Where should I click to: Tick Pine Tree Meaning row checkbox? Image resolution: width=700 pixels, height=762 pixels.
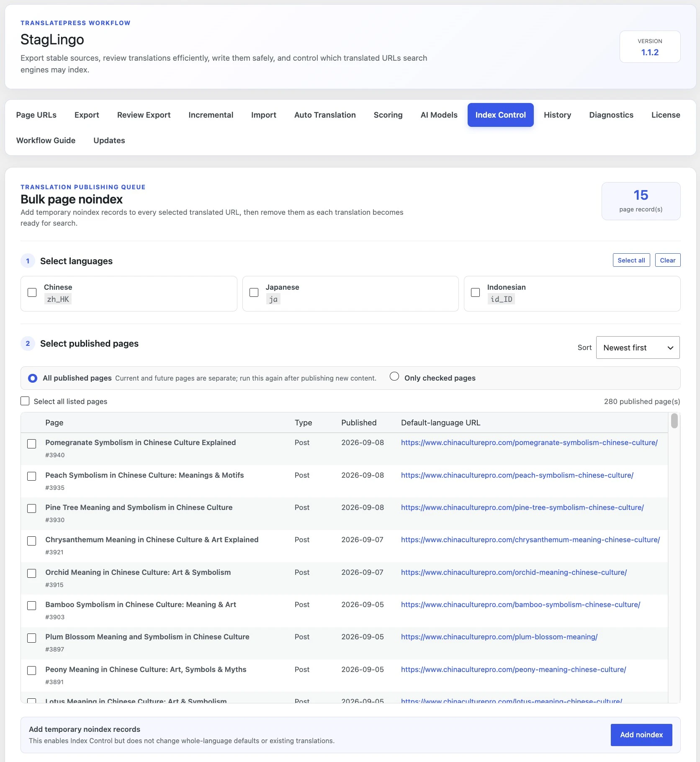[x=32, y=509]
